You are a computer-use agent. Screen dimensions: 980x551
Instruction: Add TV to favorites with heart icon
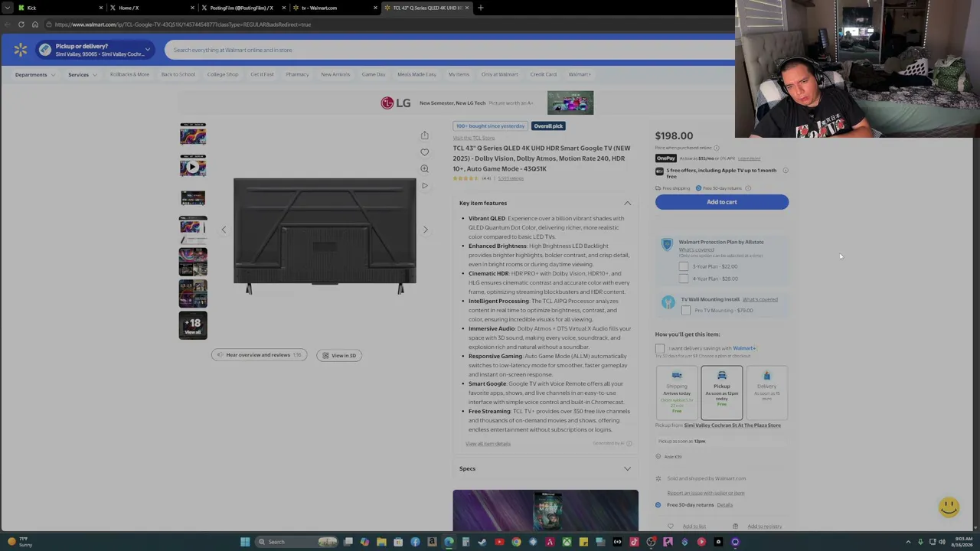pyautogui.click(x=424, y=152)
